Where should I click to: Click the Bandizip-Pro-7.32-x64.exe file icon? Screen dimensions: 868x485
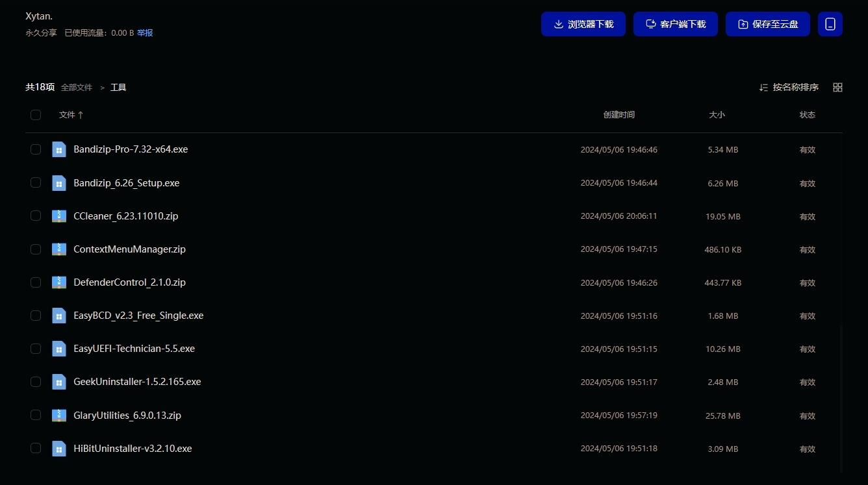point(59,149)
